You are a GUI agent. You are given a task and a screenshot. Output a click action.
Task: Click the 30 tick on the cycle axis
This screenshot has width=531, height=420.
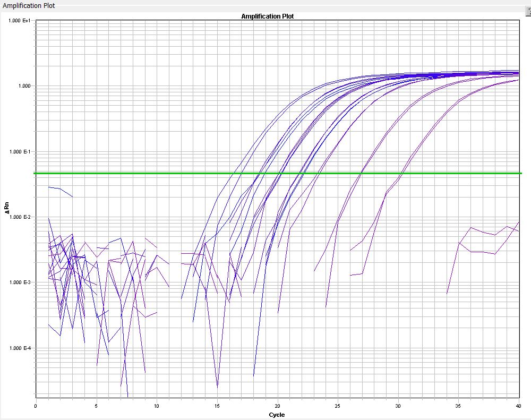[398, 406]
